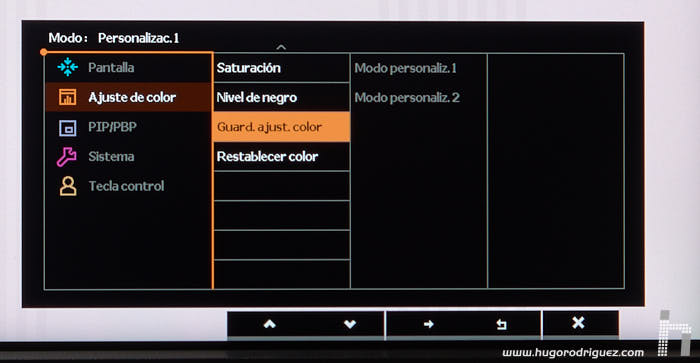Open the Pantalla menu label

[x=111, y=67]
